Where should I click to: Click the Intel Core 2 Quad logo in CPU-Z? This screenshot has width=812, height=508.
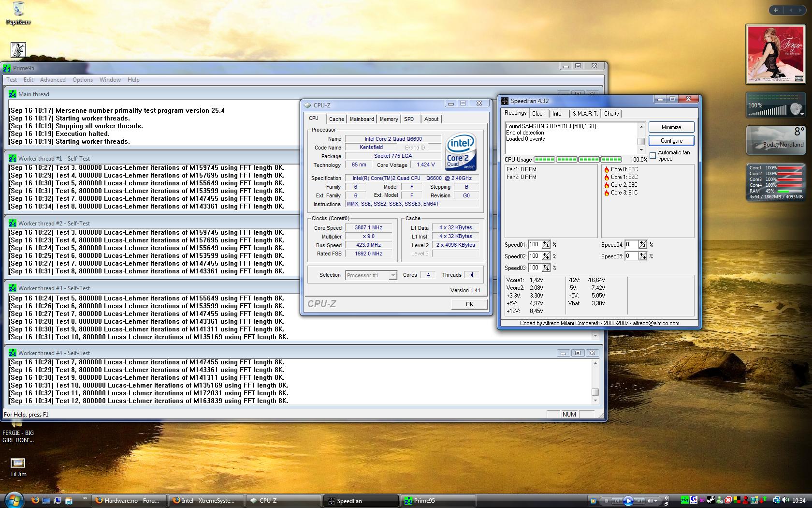(461, 151)
